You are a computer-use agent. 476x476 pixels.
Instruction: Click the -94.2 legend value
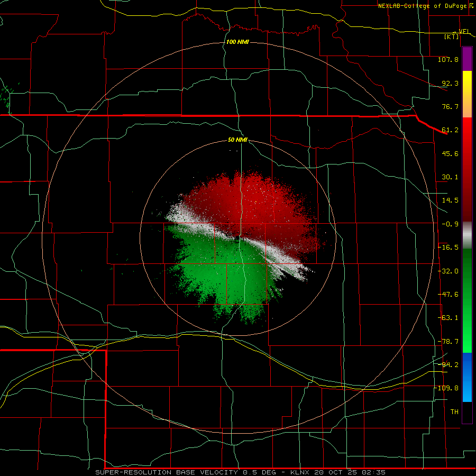(x=448, y=365)
